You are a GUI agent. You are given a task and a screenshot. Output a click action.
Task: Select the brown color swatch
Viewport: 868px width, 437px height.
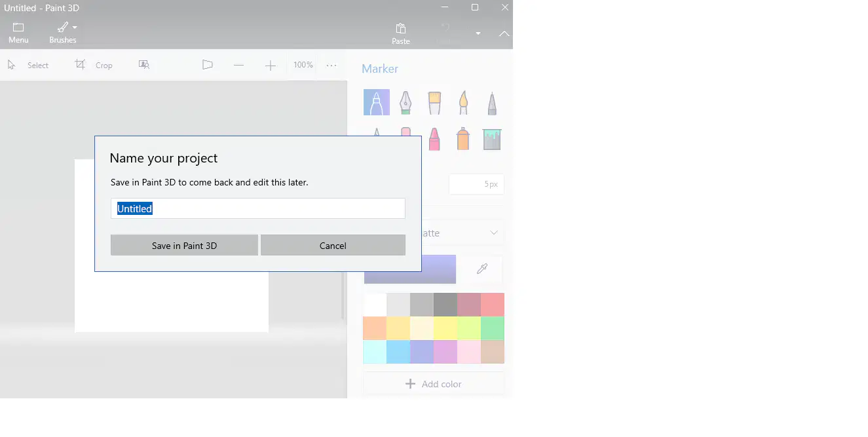tap(493, 352)
